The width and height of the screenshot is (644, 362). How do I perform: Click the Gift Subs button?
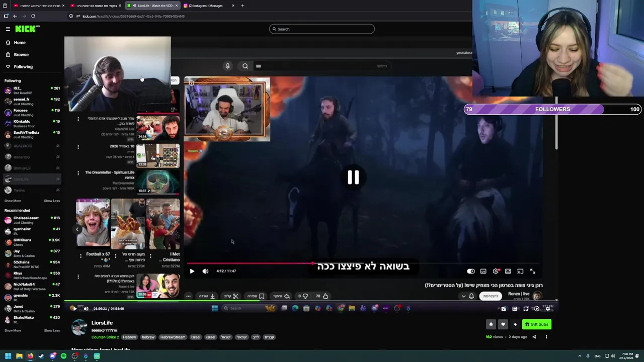[x=536, y=324]
